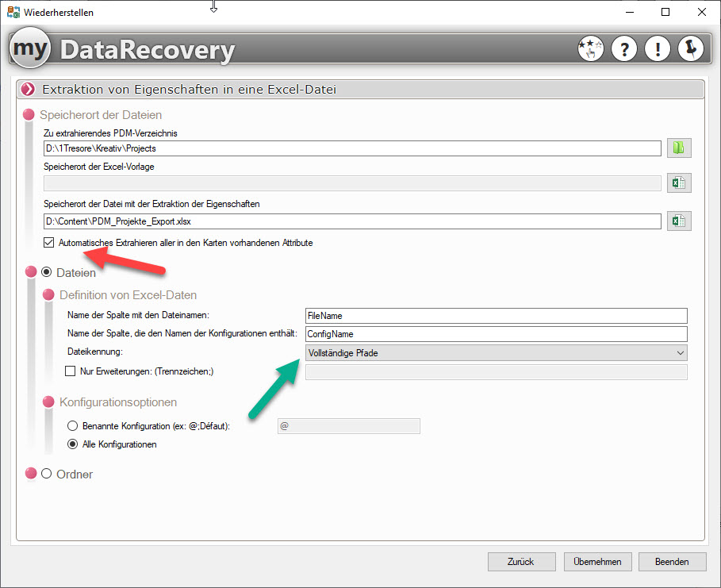Screen dimensions: 721x588
Task: Click the Benannte Konfiguration @ field
Action: tap(348, 426)
